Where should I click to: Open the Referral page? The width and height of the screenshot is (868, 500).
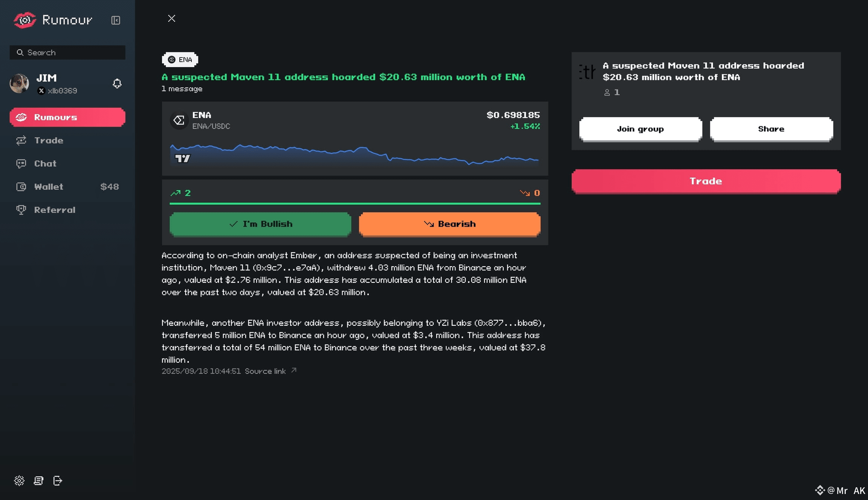[x=55, y=210]
